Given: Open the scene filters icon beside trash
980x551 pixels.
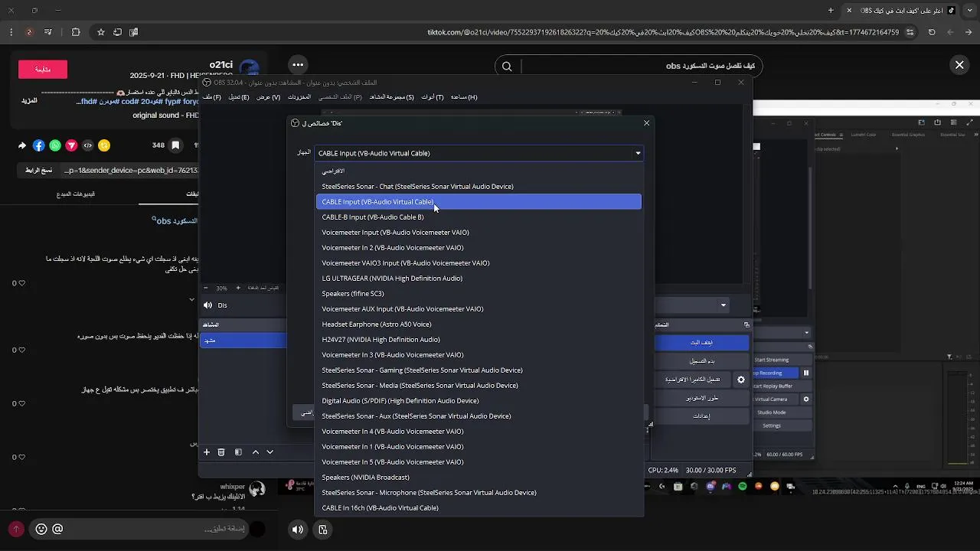Looking at the screenshot, I should (x=238, y=452).
